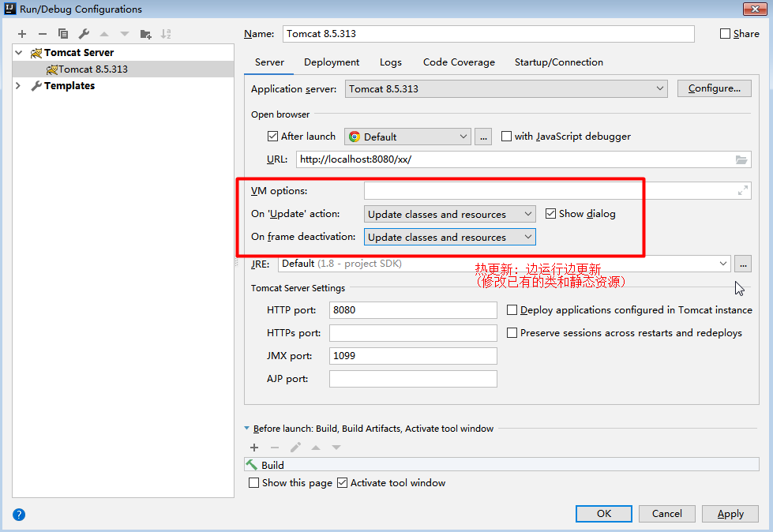Expand the VM options field icon
The width and height of the screenshot is (773, 532).
[x=743, y=191]
